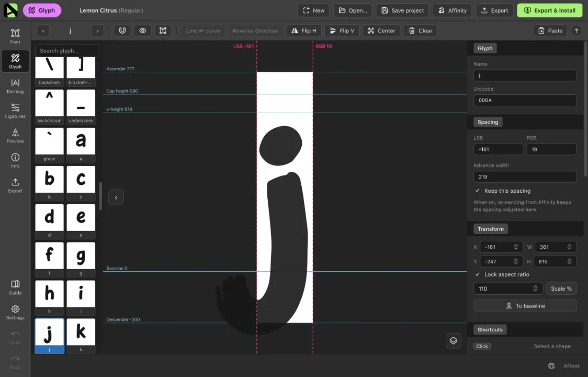Select the 'g' glyph thumbnail
Screen dimensions: 588x377
pos(81,260)
